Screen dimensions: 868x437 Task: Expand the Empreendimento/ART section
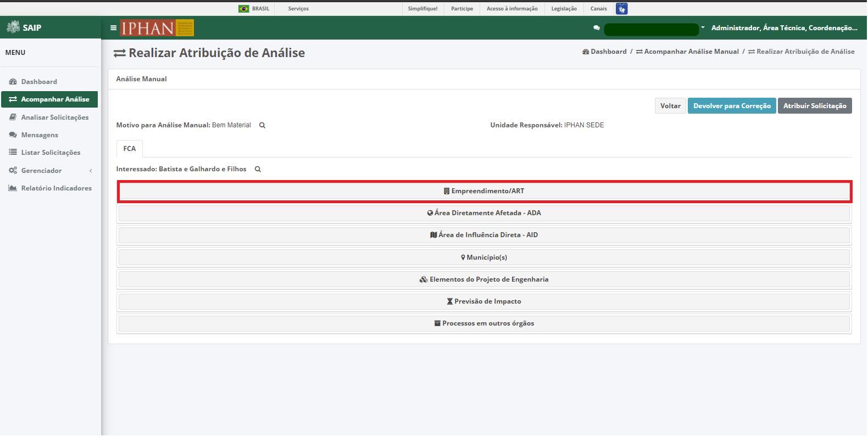point(485,191)
